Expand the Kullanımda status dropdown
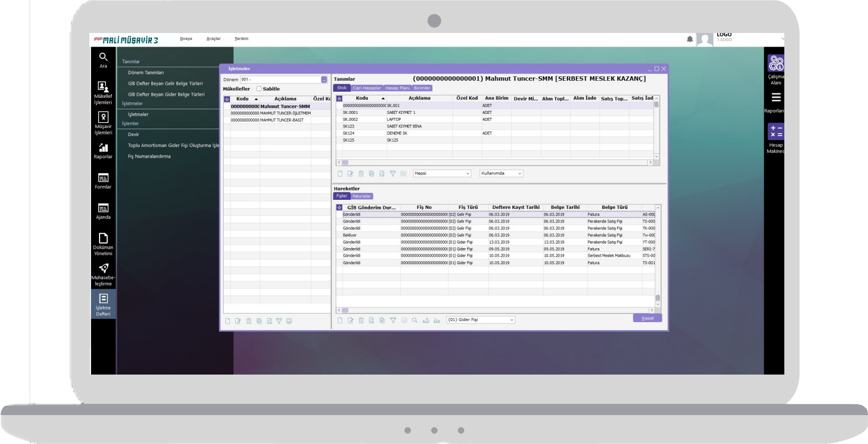This screenshot has width=868, height=444. [x=501, y=173]
